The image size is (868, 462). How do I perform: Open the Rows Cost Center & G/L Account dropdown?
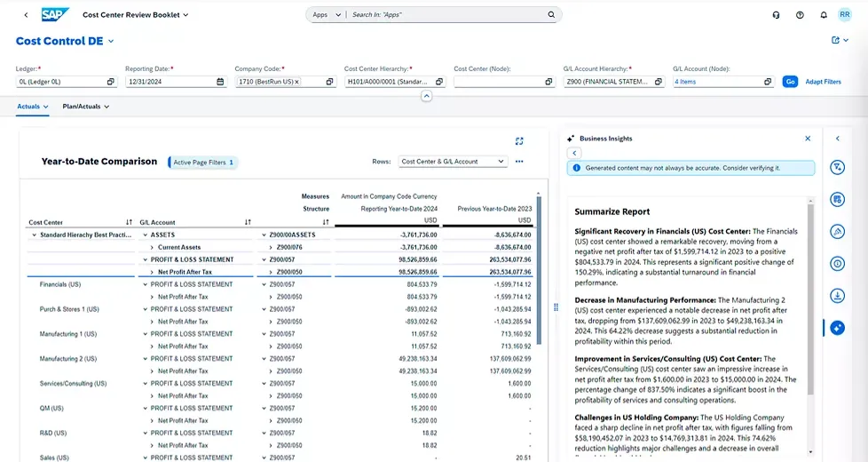453,162
